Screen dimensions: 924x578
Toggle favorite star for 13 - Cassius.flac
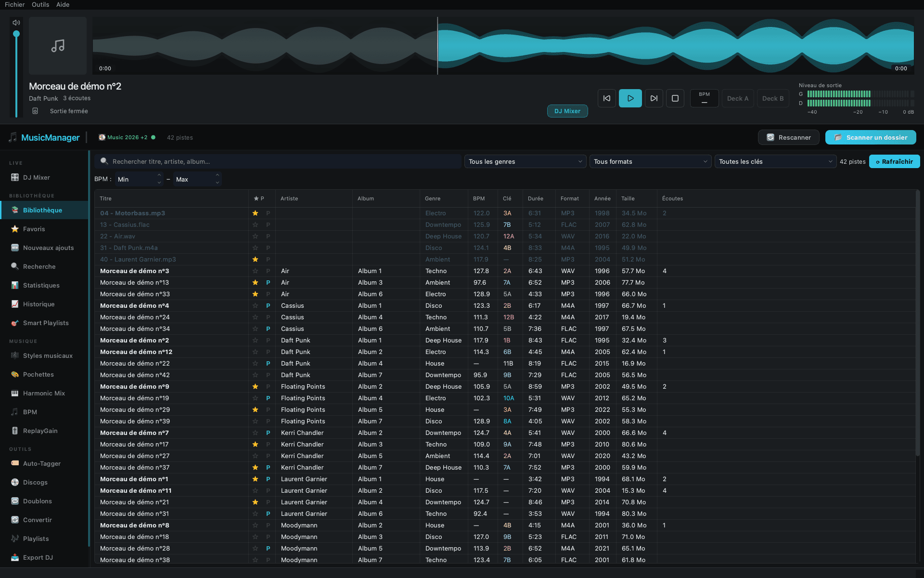click(256, 224)
